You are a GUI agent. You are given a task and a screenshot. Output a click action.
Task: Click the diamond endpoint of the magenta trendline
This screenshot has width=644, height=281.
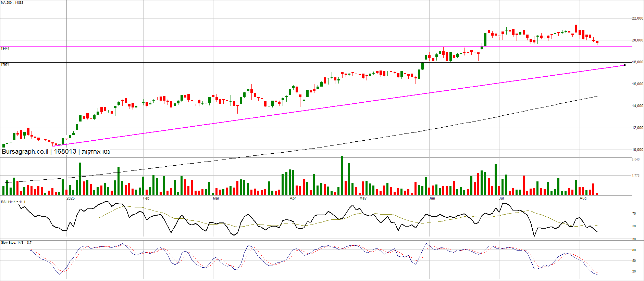tap(625, 65)
